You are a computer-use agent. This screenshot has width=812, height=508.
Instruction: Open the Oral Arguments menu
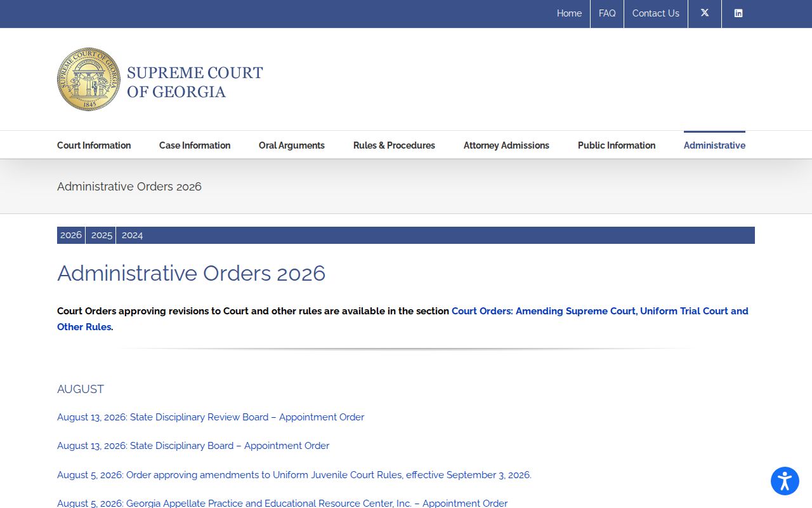click(292, 145)
